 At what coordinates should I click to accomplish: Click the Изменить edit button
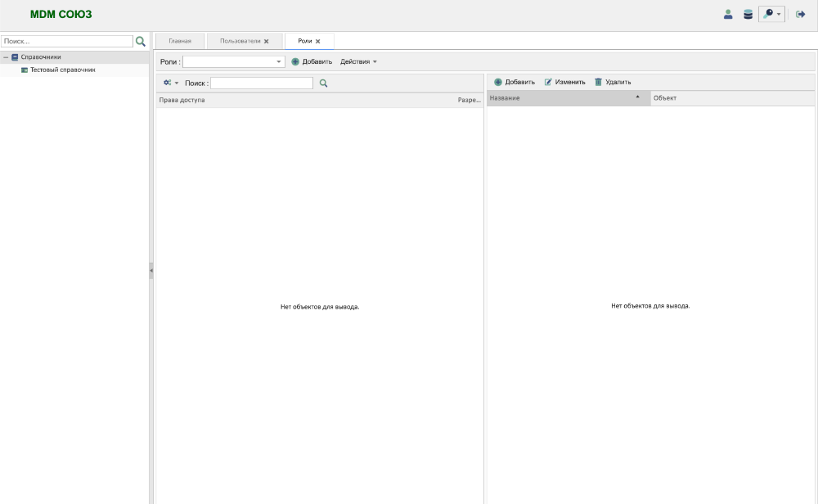(565, 82)
